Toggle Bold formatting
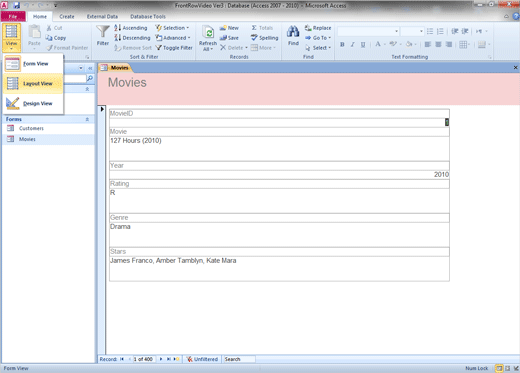520x373 pixels. click(x=342, y=44)
